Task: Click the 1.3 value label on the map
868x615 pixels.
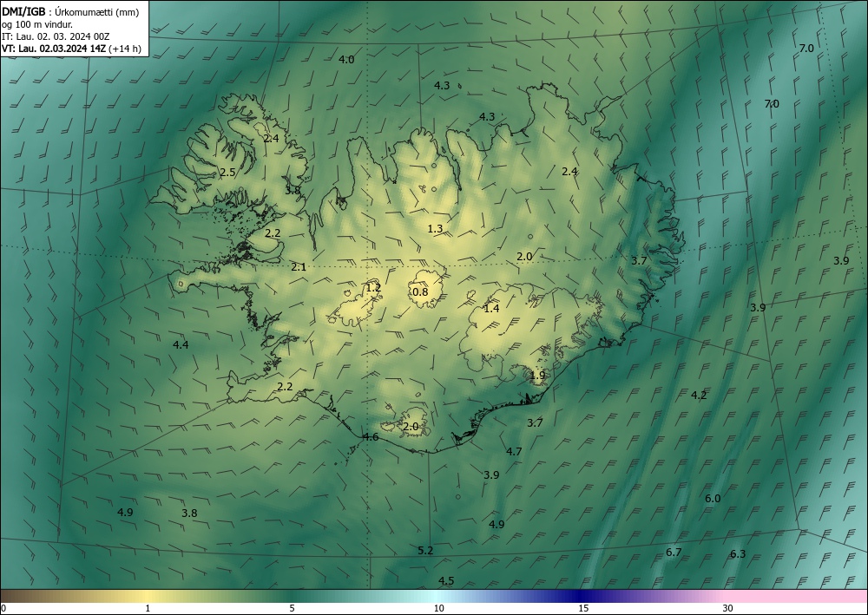Action: [435, 228]
